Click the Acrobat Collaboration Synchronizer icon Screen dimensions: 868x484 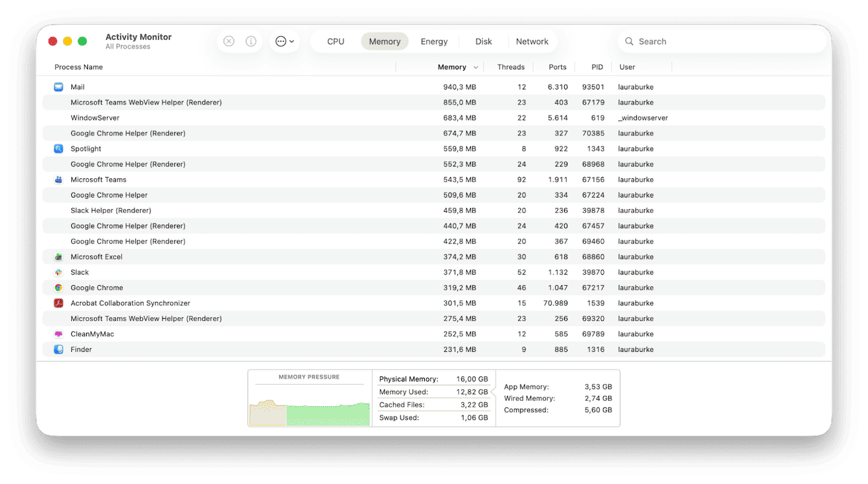pos(58,303)
